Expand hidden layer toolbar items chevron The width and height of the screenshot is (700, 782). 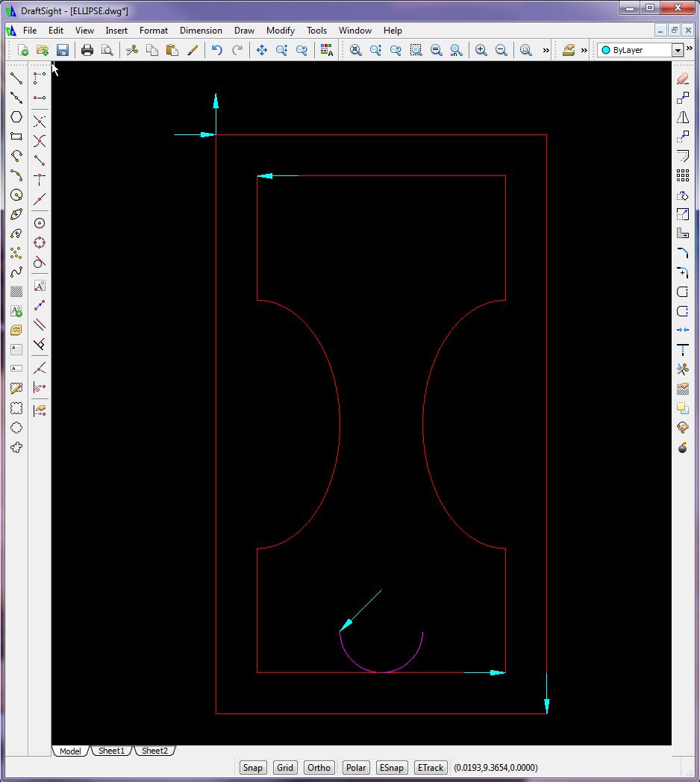coord(584,50)
